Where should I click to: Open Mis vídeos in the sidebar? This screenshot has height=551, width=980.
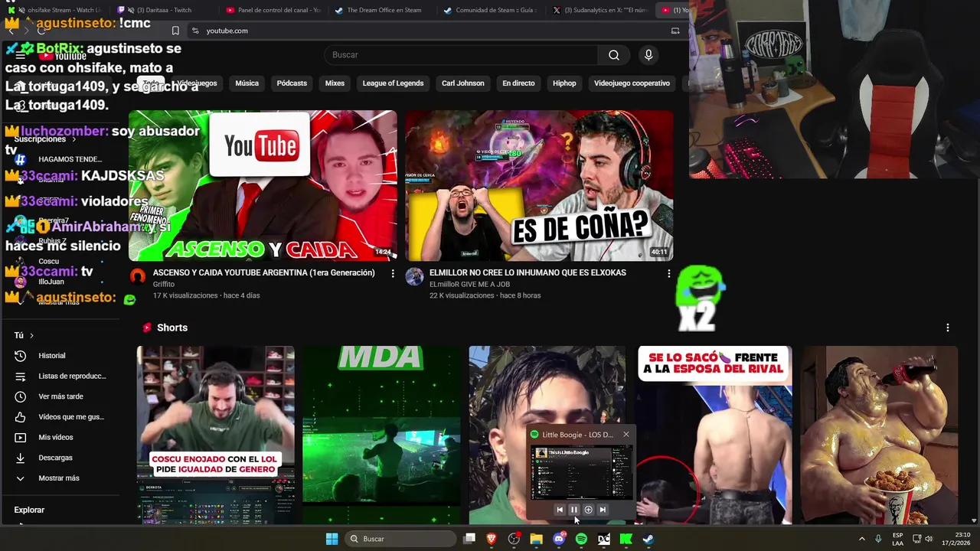(x=61, y=437)
